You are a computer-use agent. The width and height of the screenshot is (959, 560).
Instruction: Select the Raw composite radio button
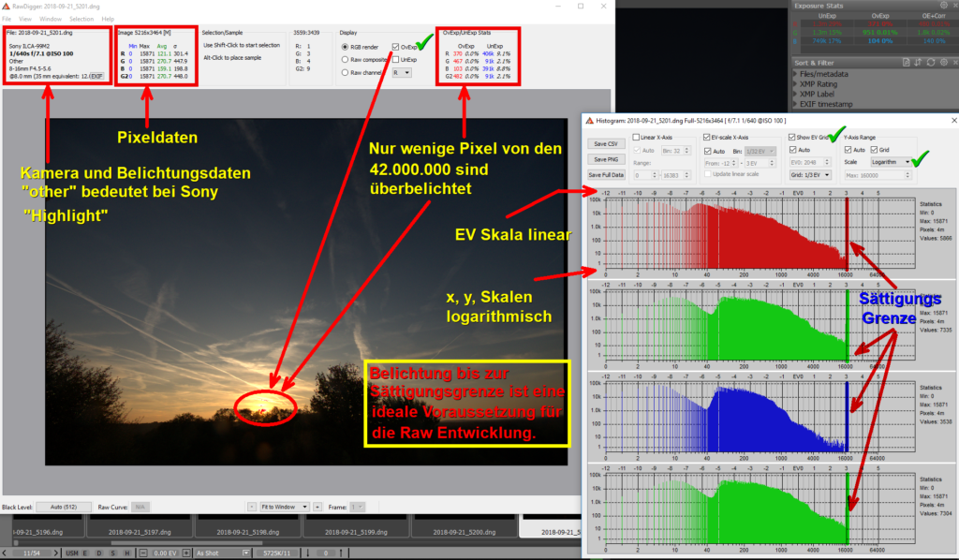(344, 59)
